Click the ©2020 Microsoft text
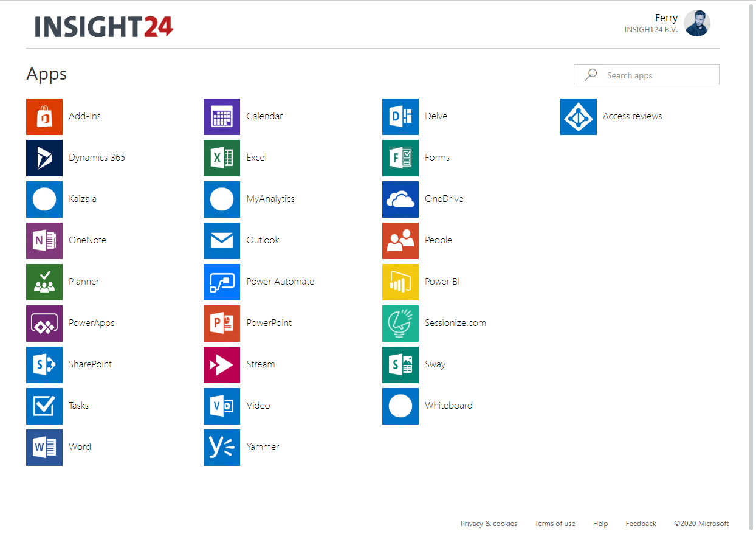The height and width of the screenshot is (534, 756). (701, 524)
